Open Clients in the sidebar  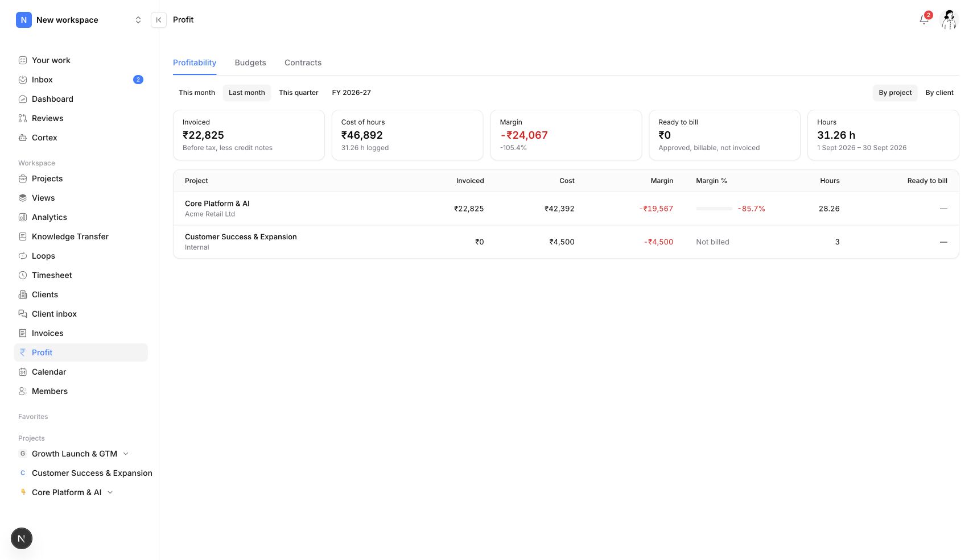coord(80,294)
